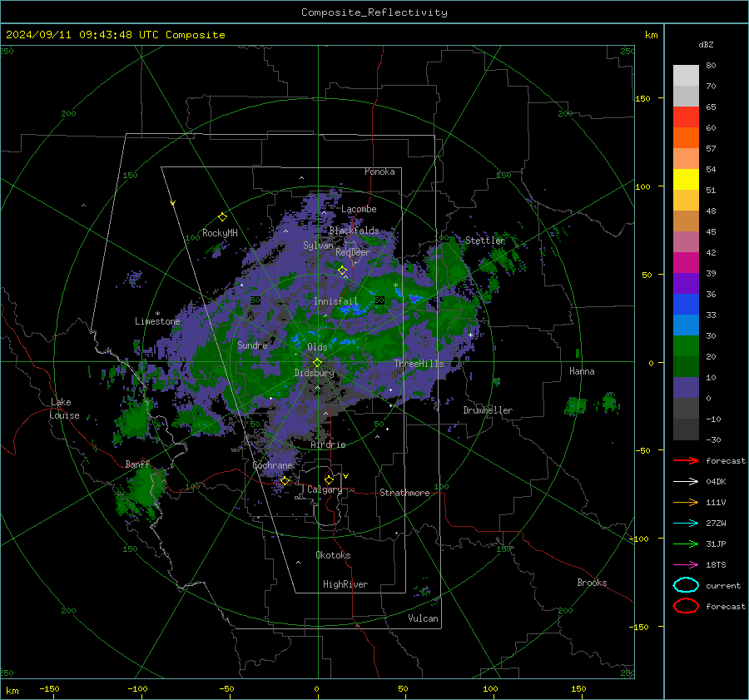The height and width of the screenshot is (700, 749).
Task: Click the orange 111V arrow legend icon
Action: tap(686, 502)
